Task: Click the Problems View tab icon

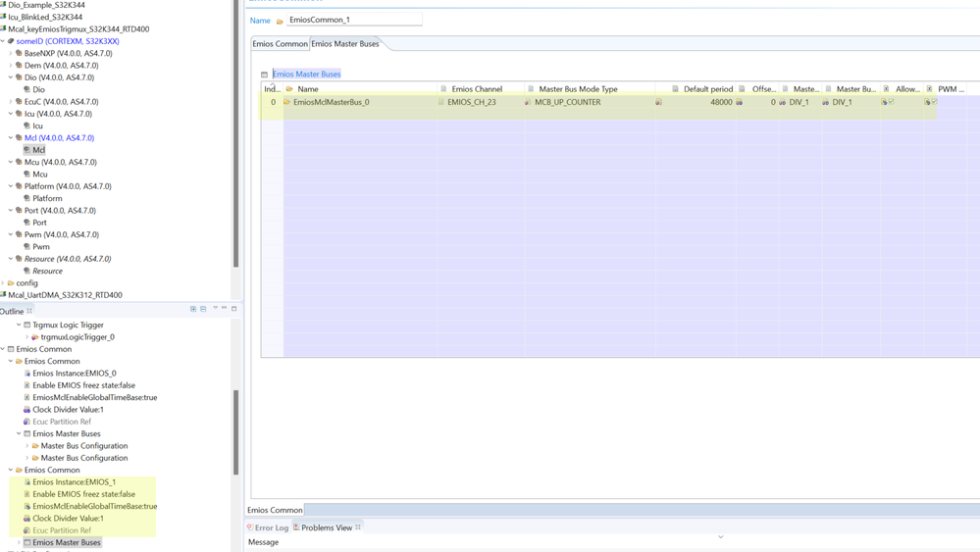Action: [296, 527]
